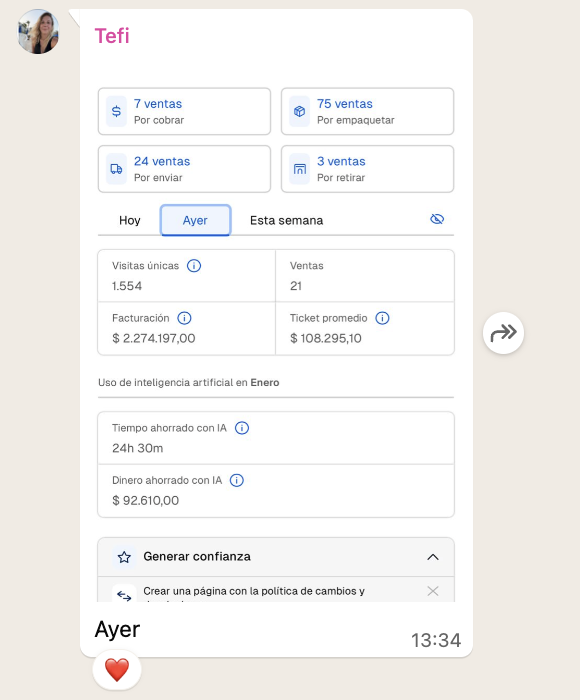Switch to the Esta semana tab
The image size is (580, 700).
click(286, 220)
